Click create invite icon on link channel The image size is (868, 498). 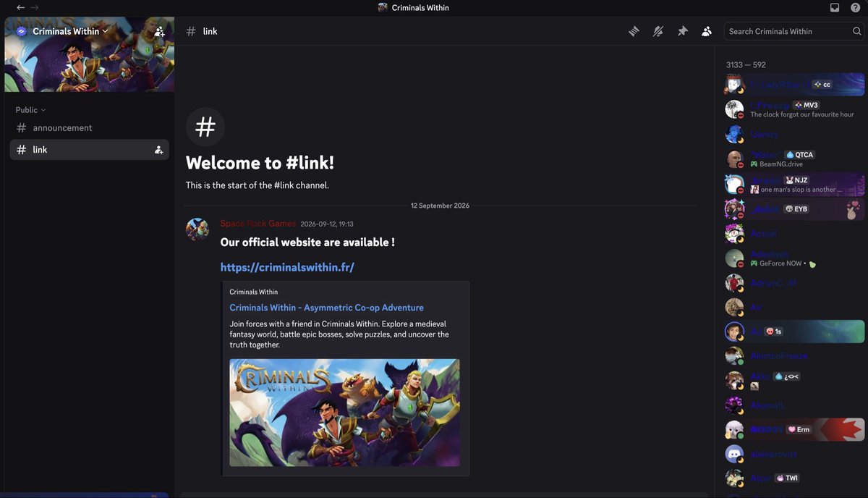tap(158, 150)
